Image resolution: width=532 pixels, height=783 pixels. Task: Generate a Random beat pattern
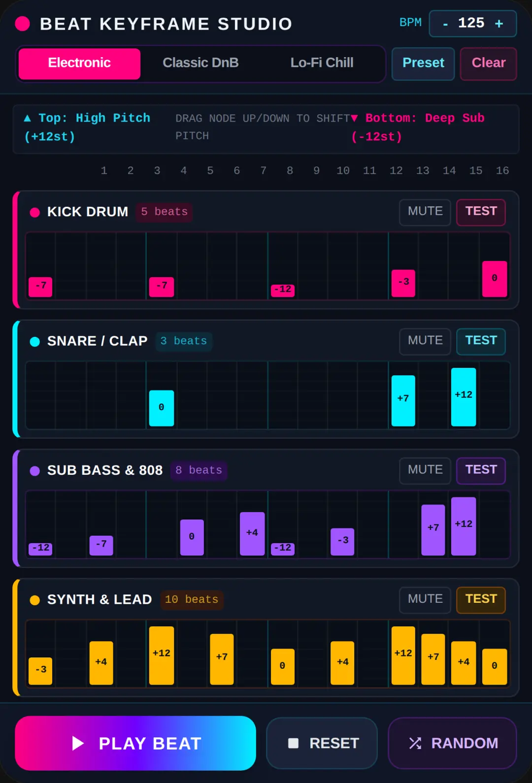[x=452, y=743]
